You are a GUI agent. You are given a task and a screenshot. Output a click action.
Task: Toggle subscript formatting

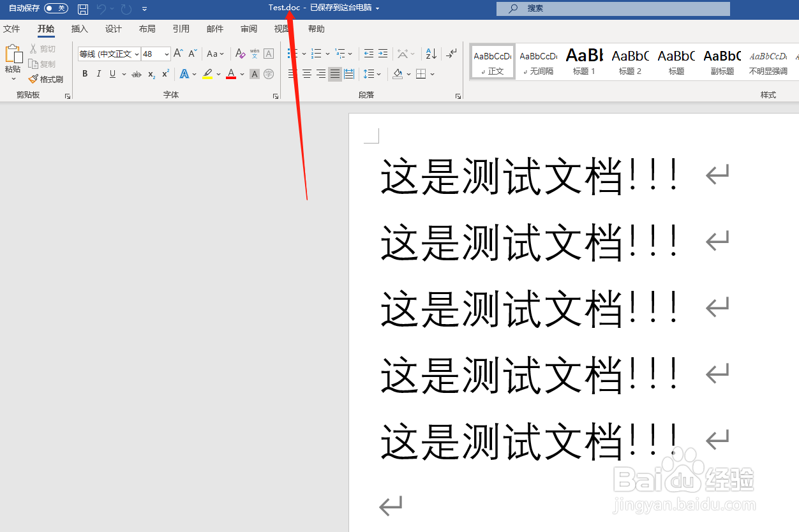point(151,74)
